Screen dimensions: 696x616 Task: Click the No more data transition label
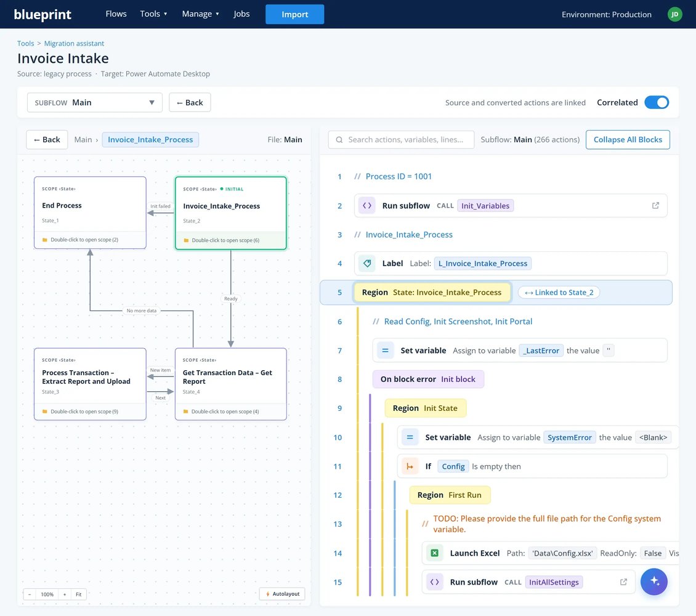pos(142,310)
